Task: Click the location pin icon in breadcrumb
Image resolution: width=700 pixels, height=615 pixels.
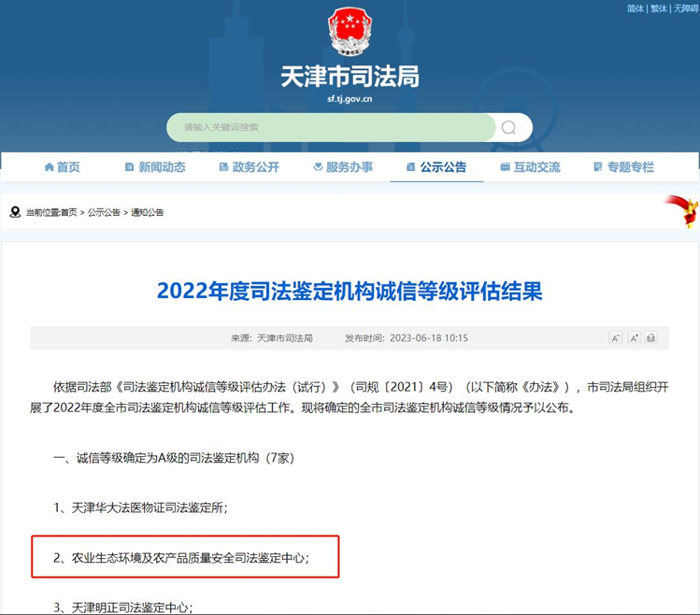Action: coord(15,212)
